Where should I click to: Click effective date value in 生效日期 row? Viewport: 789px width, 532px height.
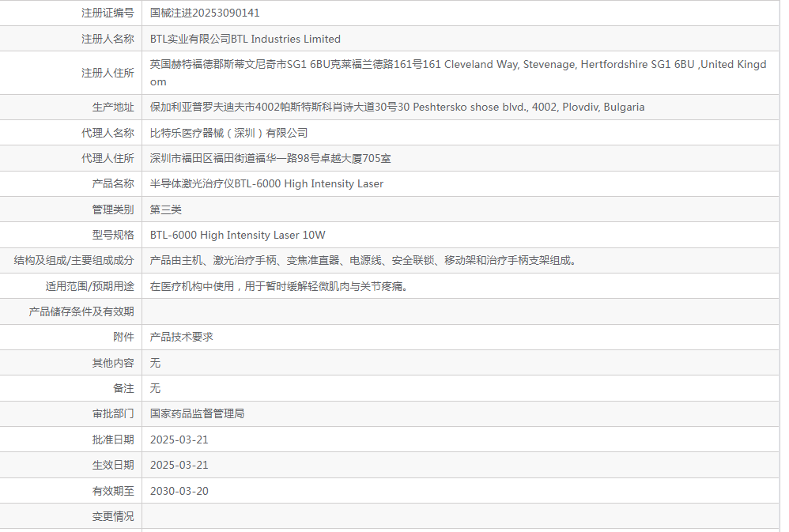coord(179,465)
